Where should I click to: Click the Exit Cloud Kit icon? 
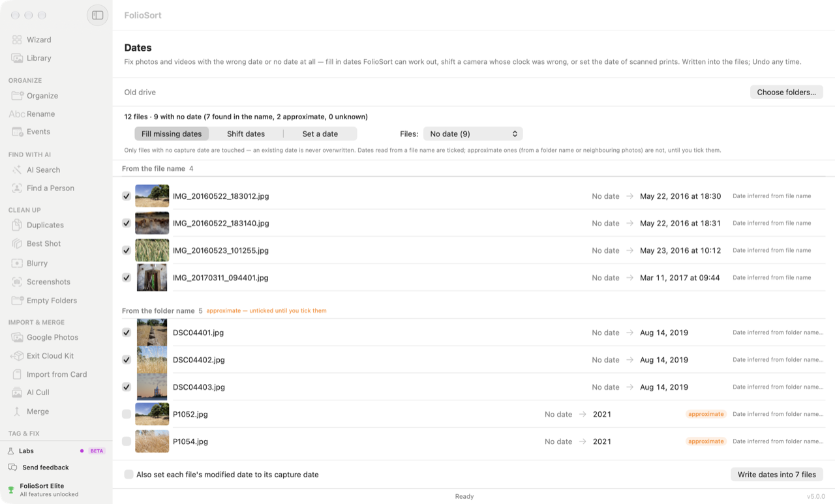tap(17, 356)
